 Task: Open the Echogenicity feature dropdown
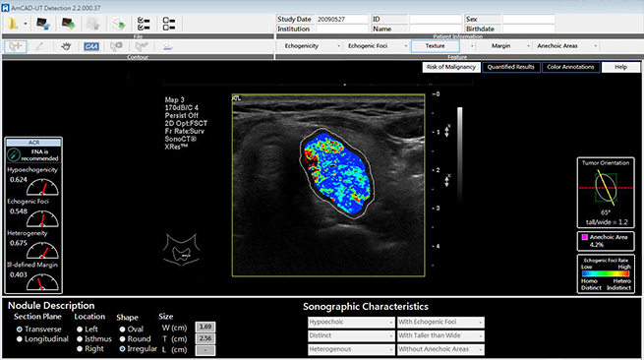[312, 46]
